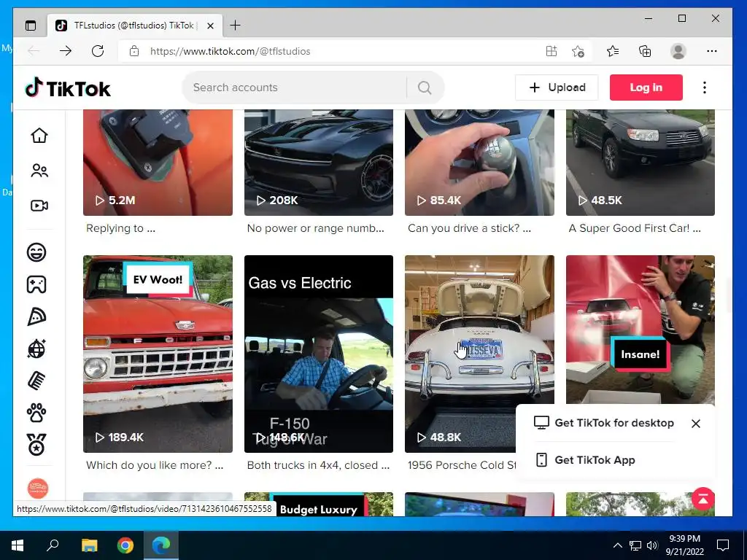747x560 pixels.
Task: Click caption '1956 Porsche Cold St'
Action: coord(462,465)
